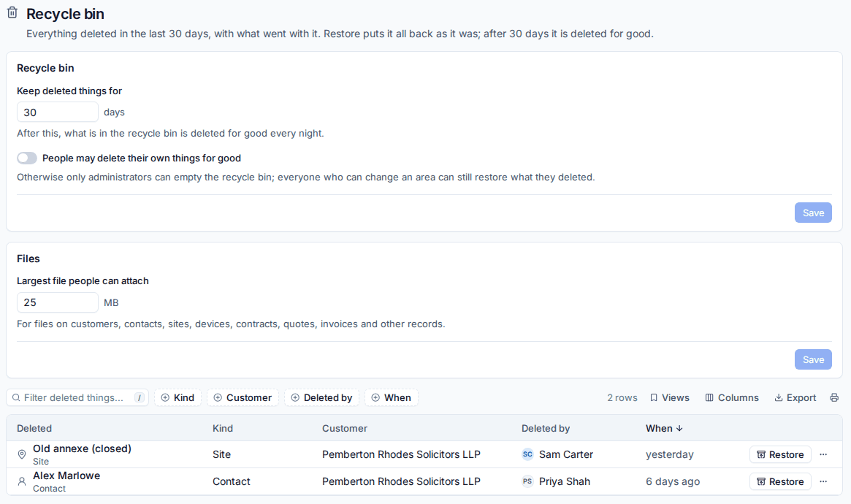Edit the Keep deleted things for days field
Image resolution: width=851 pixels, height=504 pixels.
[x=58, y=112]
